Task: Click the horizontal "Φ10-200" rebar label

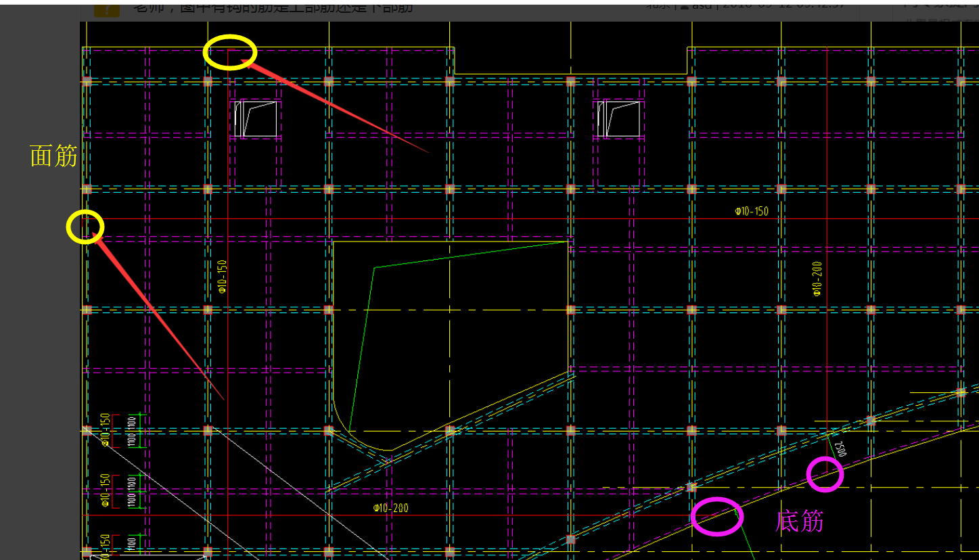Action: pos(390,508)
